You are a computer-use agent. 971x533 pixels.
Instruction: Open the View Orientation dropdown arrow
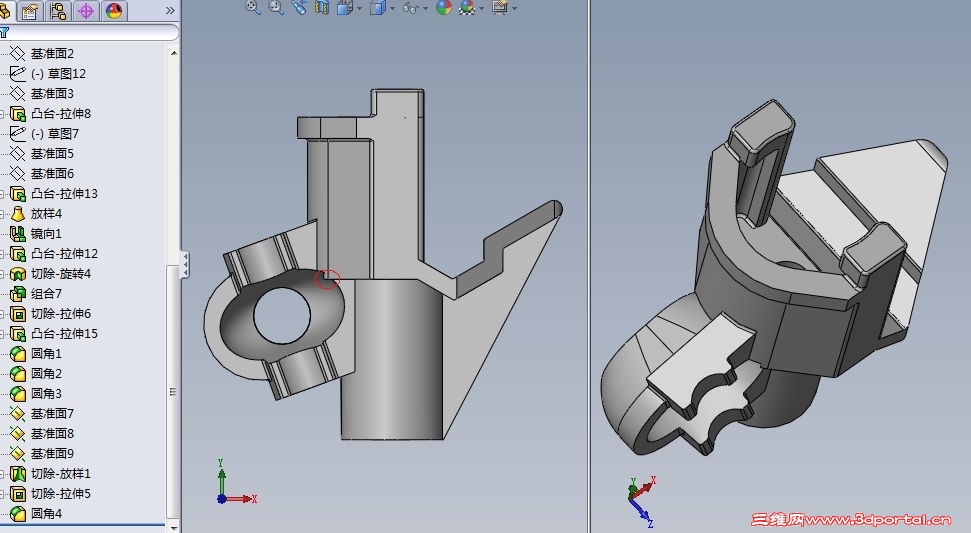[x=359, y=8]
